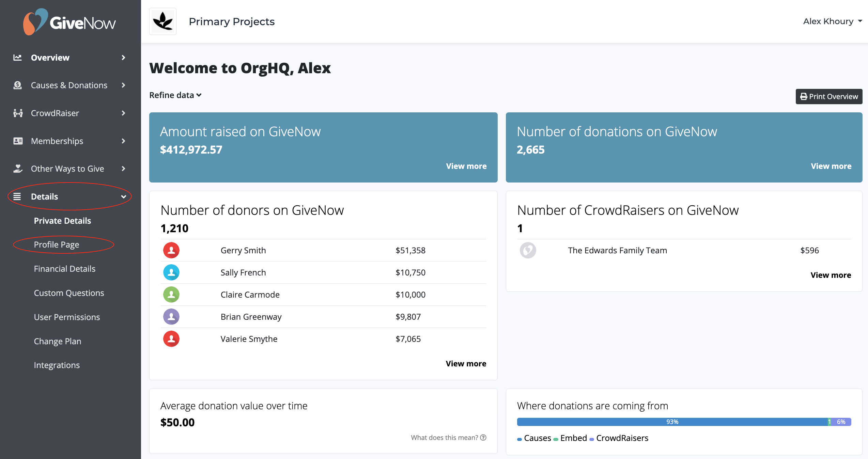
Task: Click the Embed legend entry
Action: point(570,438)
